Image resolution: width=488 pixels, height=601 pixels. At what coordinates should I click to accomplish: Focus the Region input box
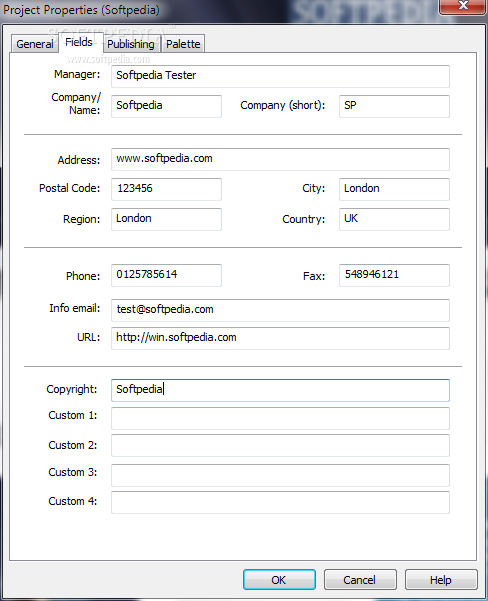166,219
